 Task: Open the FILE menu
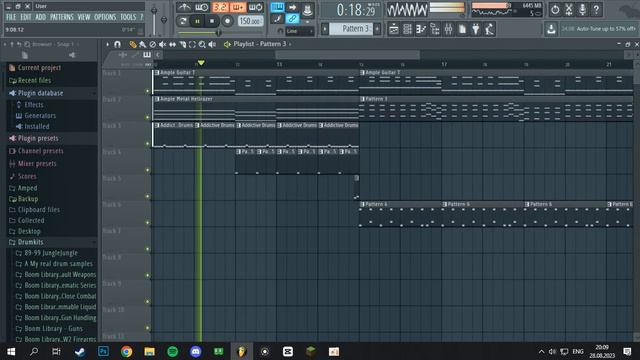(x=11, y=17)
